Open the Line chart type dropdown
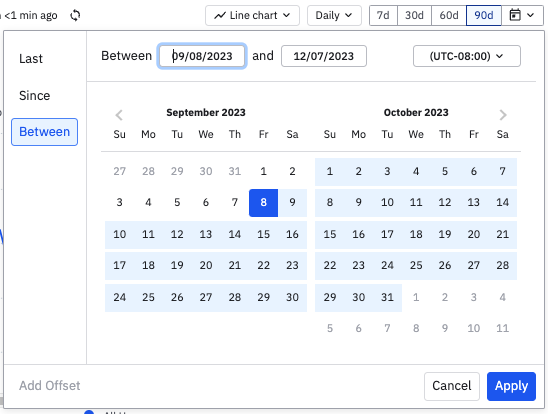Viewport: 548px width, 414px height. [252, 15]
